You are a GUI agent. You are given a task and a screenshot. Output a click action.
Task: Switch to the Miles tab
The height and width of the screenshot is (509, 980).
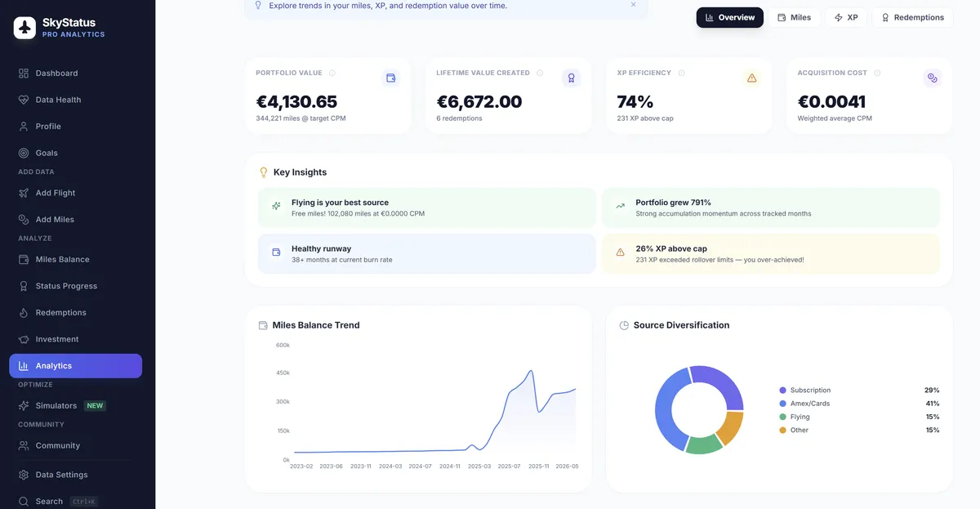(x=793, y=16)
